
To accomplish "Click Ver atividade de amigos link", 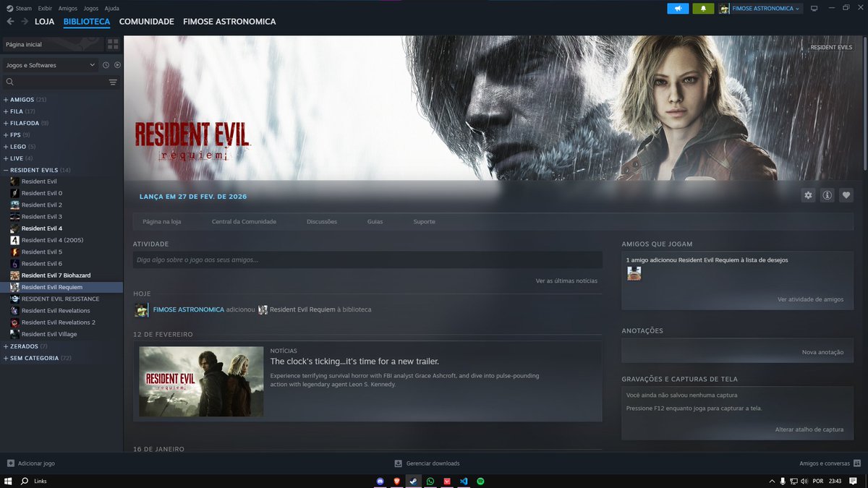I will (811, 299).
